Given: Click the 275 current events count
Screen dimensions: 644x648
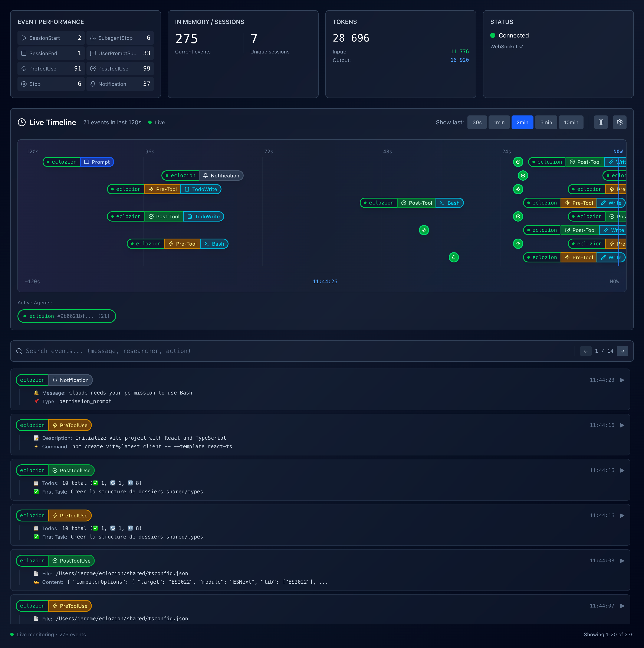Looking at the screenshot, I should 186,39.
